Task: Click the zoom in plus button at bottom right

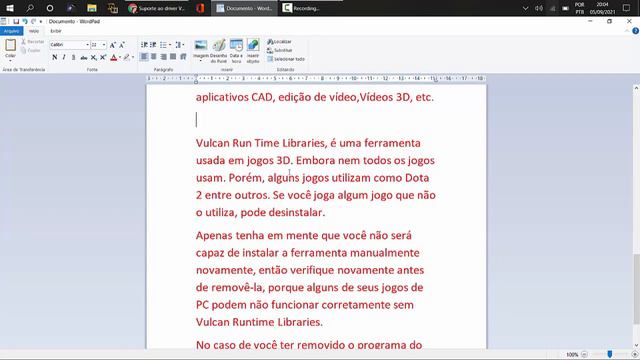Action: tap(635, 355)
